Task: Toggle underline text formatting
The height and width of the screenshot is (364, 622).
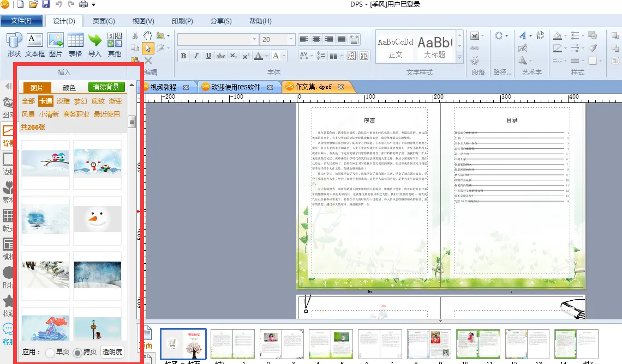Action: point(208,56)
